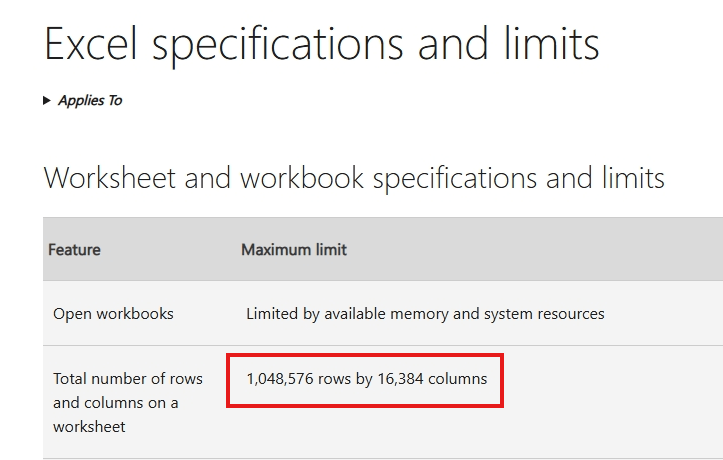Click the Applies To label text
This screenshot has height=460, width=723.
pos(90,100)
